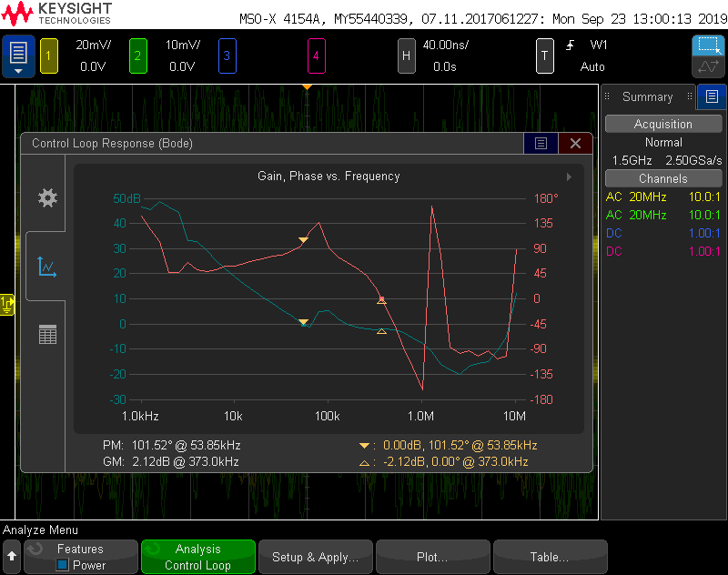Select channel 1 yellow button
The width and height of the screenshot is (728, 575).
coord(49,56)
